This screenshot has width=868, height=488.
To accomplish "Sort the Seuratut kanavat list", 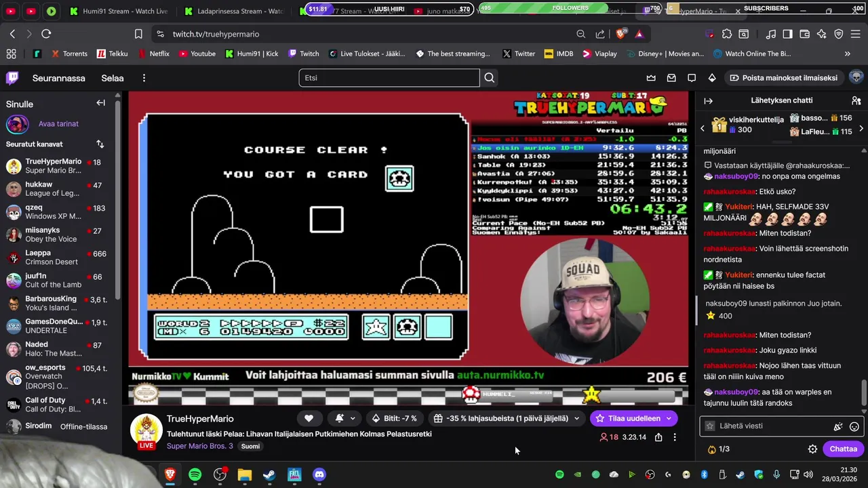I will click(x=100, y=144).
